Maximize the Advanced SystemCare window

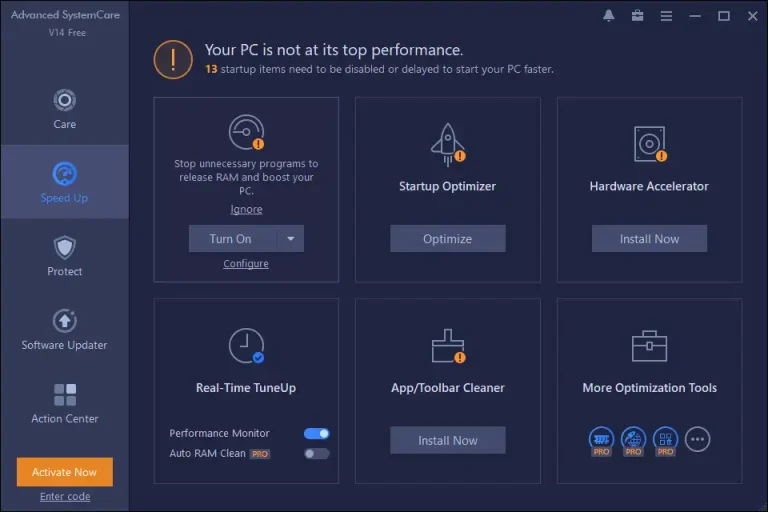724,16
